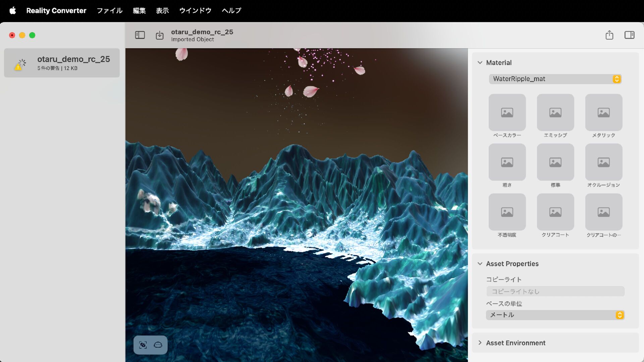Select the ベースカラー texture slot

(x=507, y=113)
